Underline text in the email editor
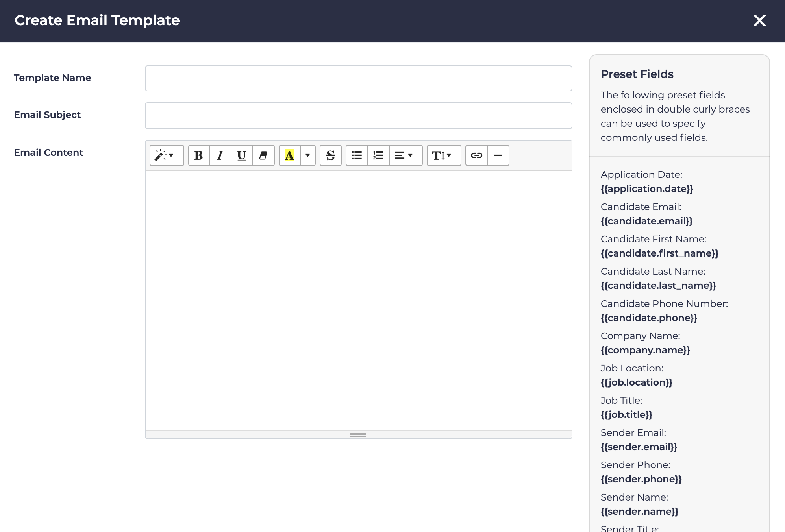The height and width of the screenshot is (532, 785). coord(241,155)
